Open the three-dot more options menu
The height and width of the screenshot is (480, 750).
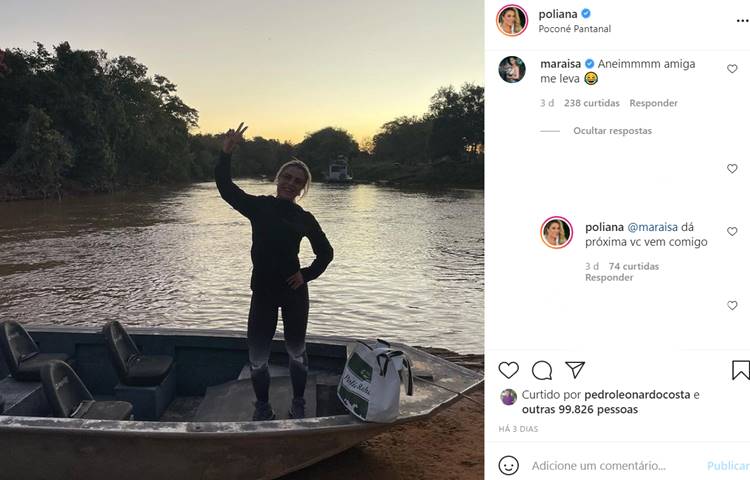tap(742, 20)
